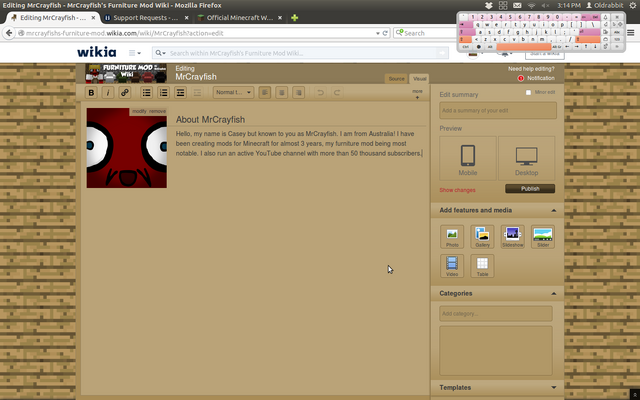
Task: Align text left in the editor
Action: (264, 93)
